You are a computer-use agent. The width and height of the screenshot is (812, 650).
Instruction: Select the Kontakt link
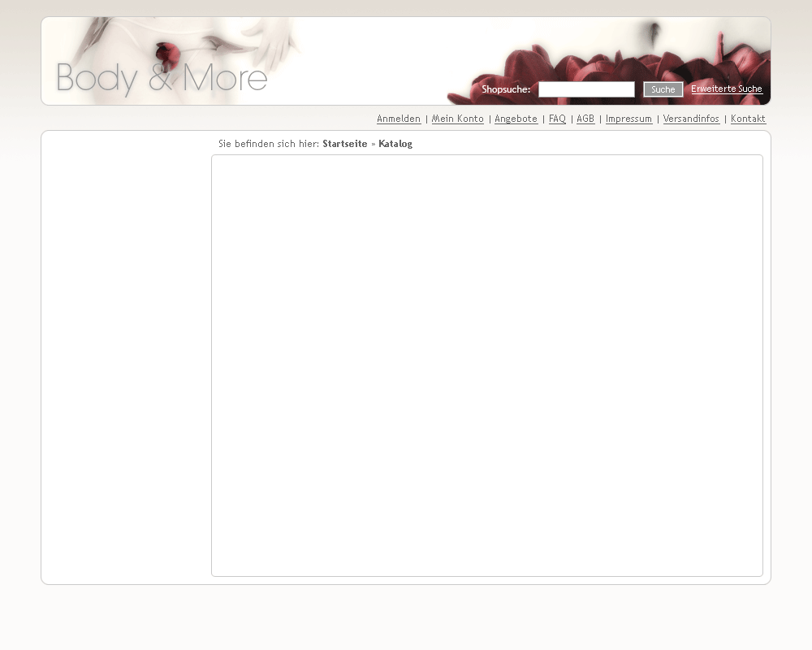[x=748, y=119]
